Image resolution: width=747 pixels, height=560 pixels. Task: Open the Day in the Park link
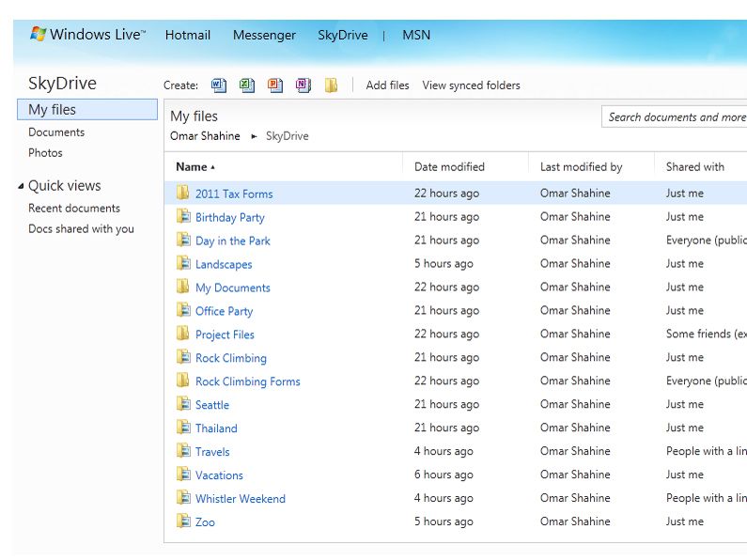(232, 241)
